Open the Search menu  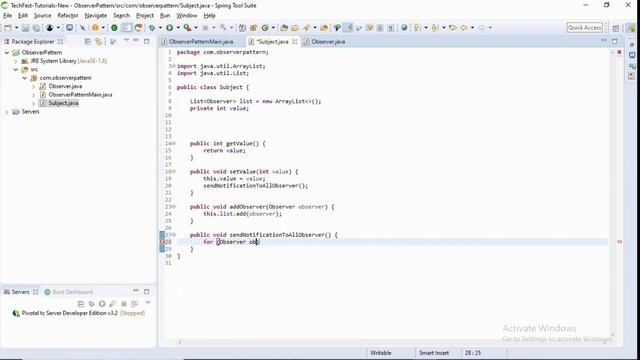click(121, 16)
